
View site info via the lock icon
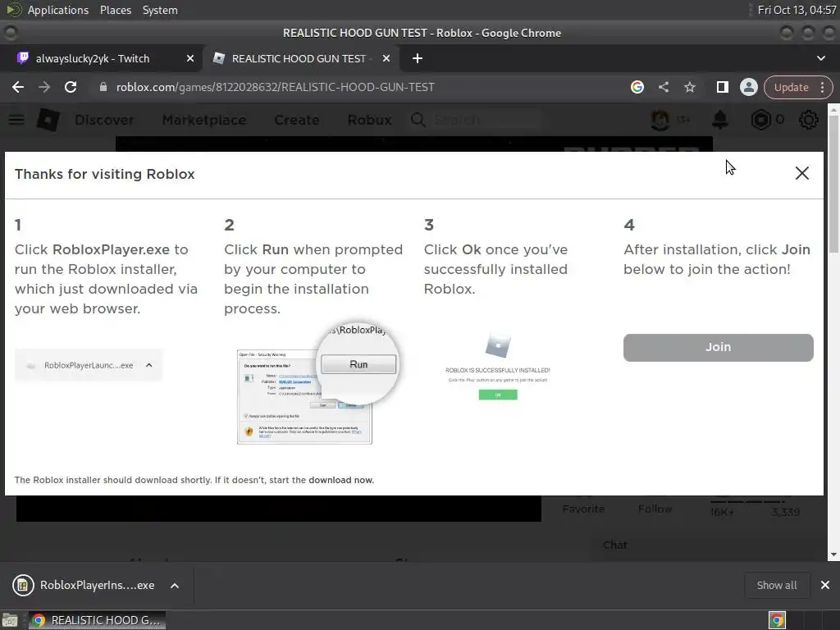coord(103,87)
